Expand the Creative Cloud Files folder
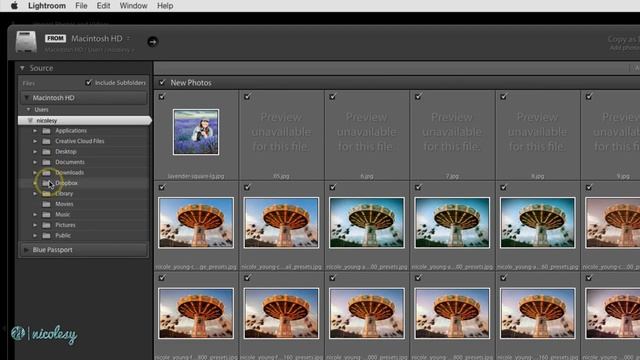The height and width of the screenshot is (360, 640). [x=35, y=141]
